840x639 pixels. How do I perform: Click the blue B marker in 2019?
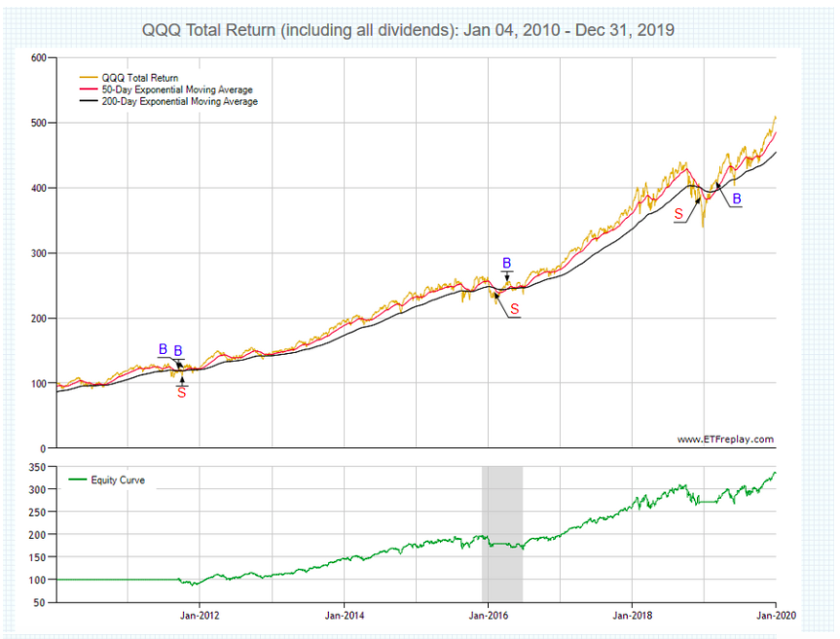(x=736, y=198)
